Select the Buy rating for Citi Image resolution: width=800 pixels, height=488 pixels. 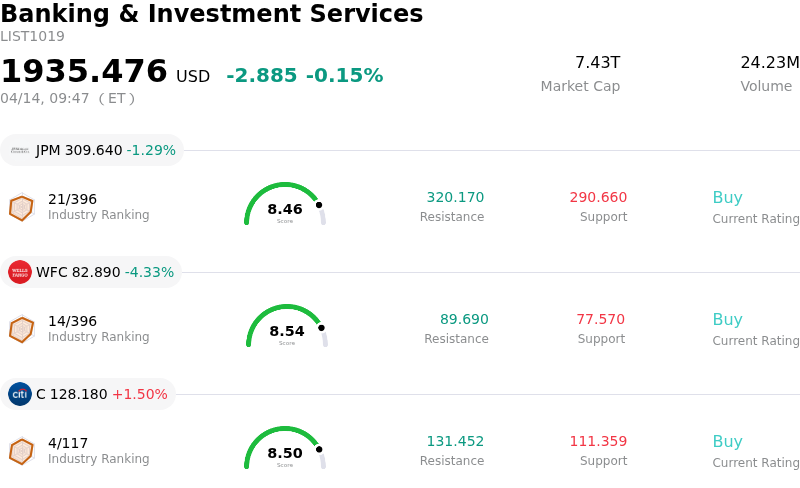[x=727, y=442]
